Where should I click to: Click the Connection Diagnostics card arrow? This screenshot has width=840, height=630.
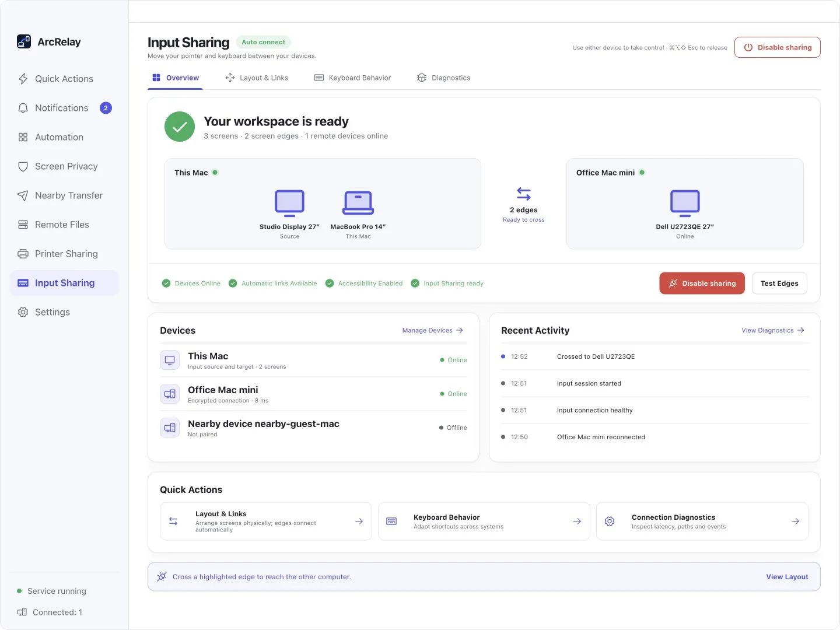coord(795,521)
